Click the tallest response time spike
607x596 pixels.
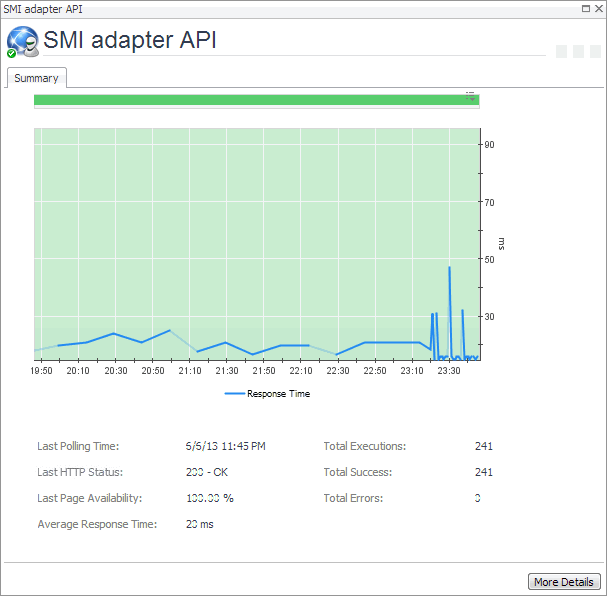point(450,268)
